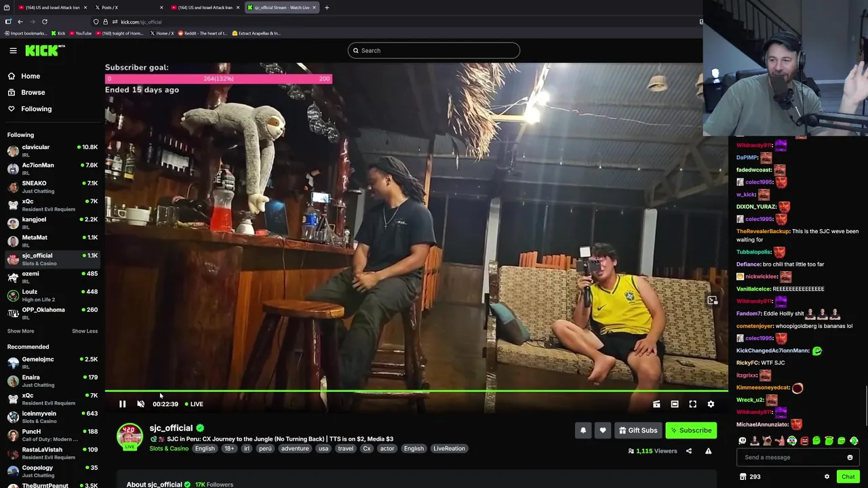
Task: Seek on the green video progress bar
Action: [x=416, y=391]
